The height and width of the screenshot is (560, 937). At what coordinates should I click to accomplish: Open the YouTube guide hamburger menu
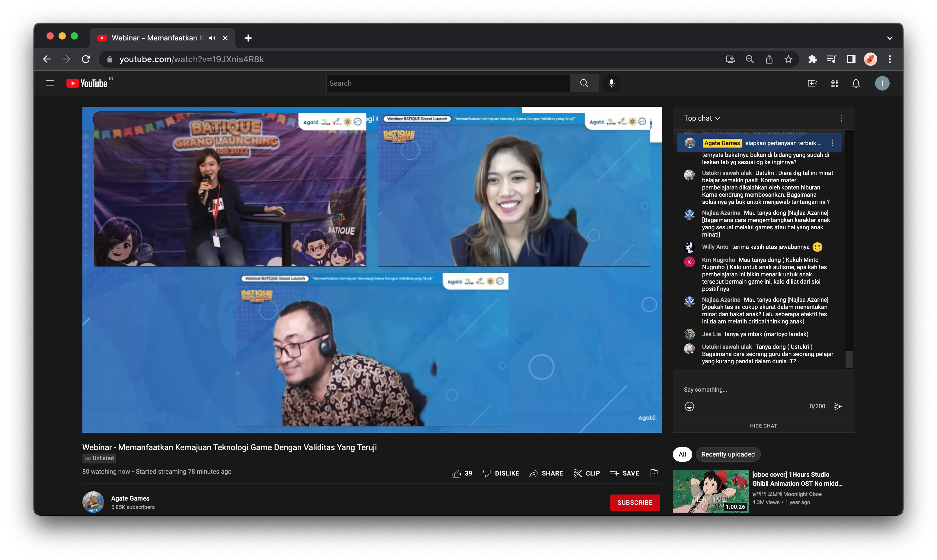(50, 83)
